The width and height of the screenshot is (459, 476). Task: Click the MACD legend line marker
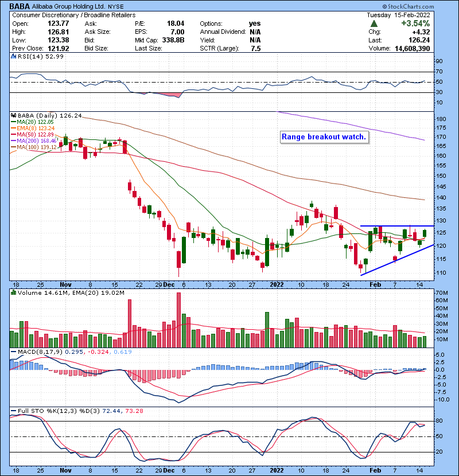[x=13, y=352]
